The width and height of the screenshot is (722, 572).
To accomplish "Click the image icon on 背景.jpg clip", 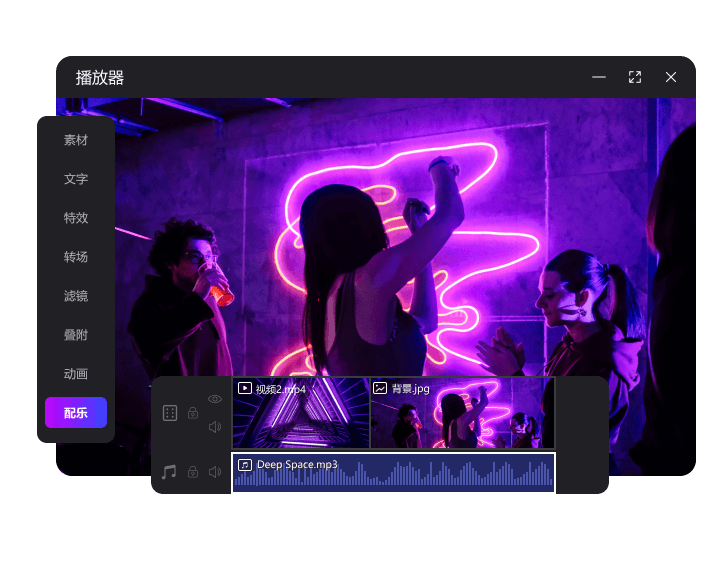I will point(380,388).
